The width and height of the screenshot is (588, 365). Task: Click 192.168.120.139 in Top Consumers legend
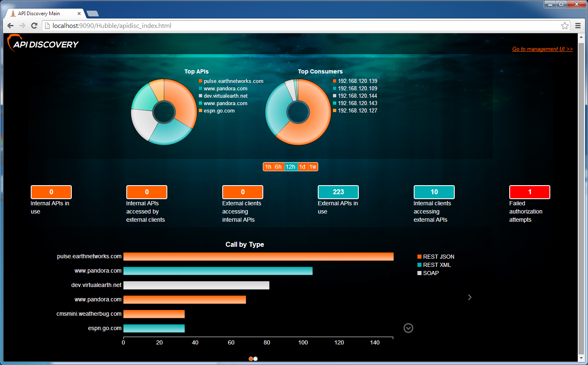tap(355, 81)
